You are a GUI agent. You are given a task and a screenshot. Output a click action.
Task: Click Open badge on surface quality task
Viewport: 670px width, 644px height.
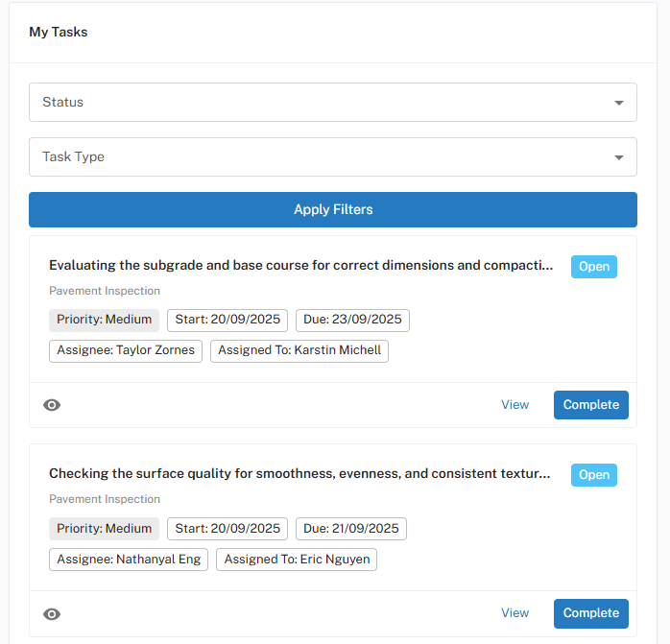[x=593, y=475]
